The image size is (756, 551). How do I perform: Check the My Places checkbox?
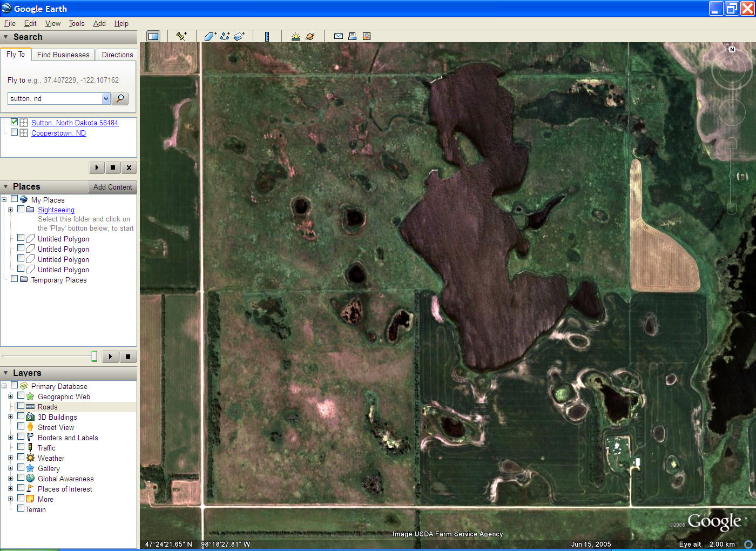point(15,199)
